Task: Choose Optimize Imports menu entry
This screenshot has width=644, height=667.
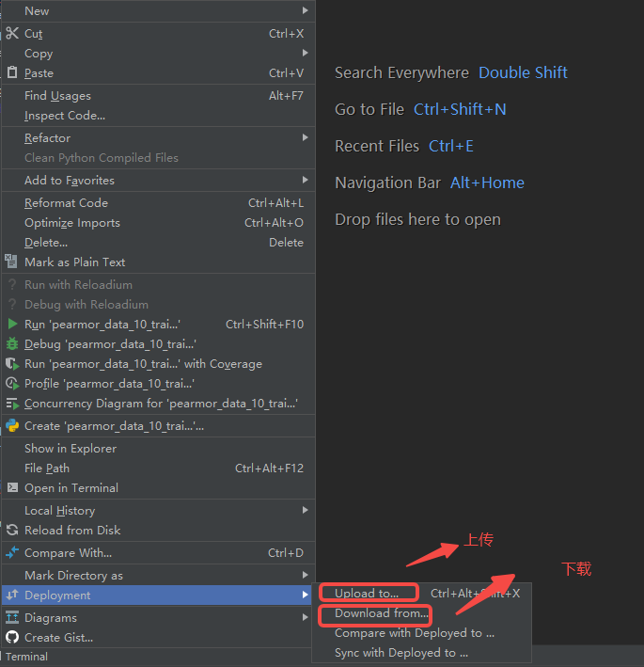Action: coord(158,222)
